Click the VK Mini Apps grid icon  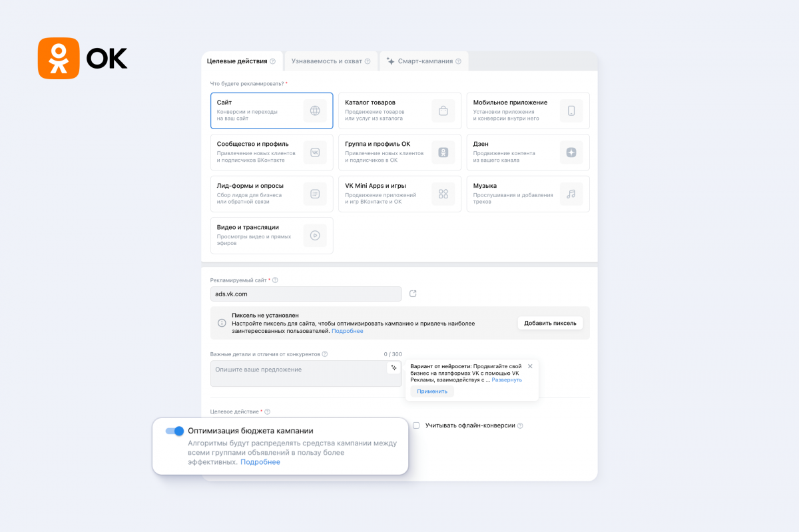[x=443, y=194]
